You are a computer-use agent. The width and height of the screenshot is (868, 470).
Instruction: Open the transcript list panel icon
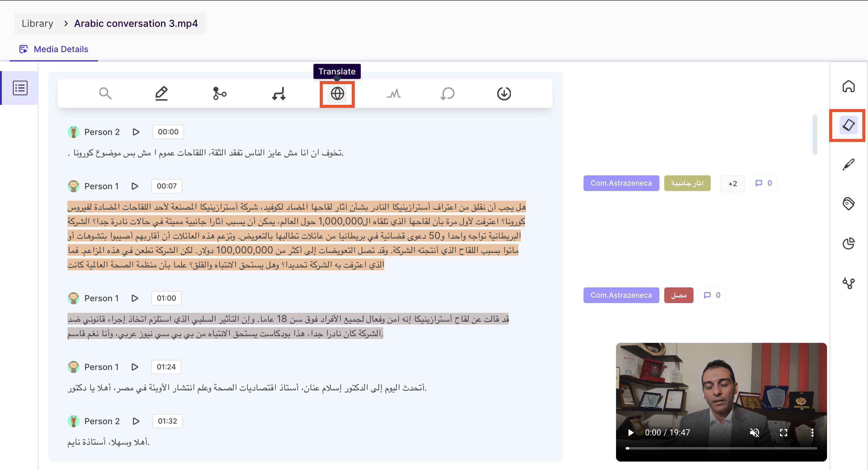point(20,88)
